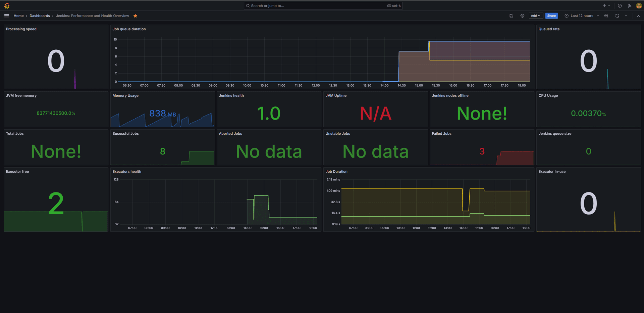
Task: Open the Job queue duration panel title
Action: pos(129,29)
